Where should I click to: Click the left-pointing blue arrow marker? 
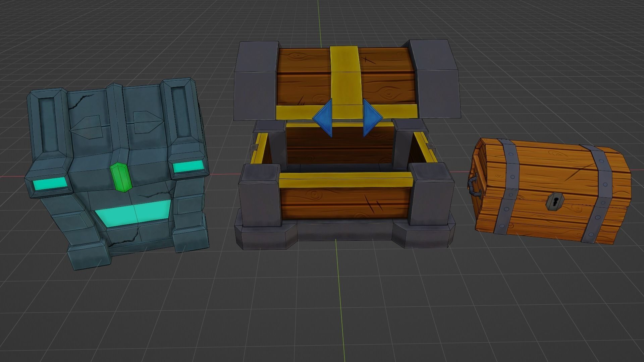(324, 117)
